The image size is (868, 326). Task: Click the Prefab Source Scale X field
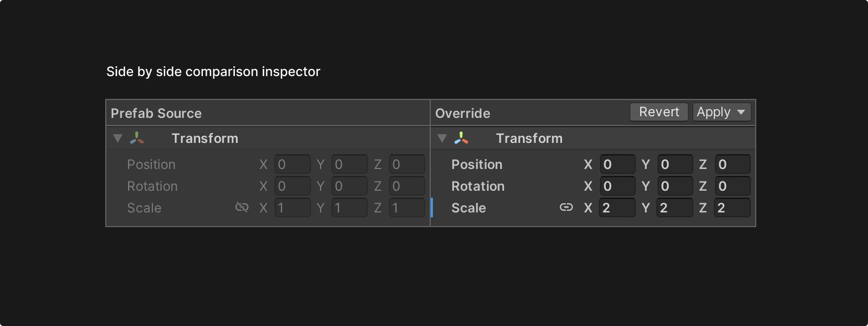(292, 208)
